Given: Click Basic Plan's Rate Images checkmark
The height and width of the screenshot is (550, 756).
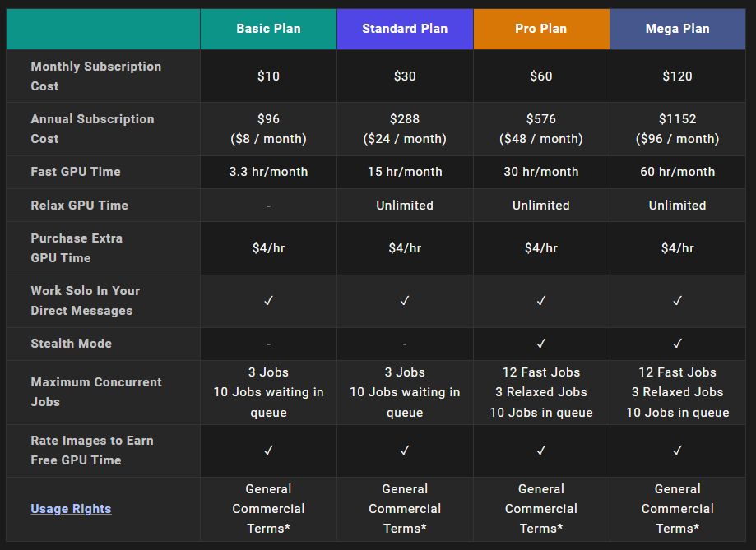Looking at the screenshot, I should pyautogui.click(x=268, y=451).
